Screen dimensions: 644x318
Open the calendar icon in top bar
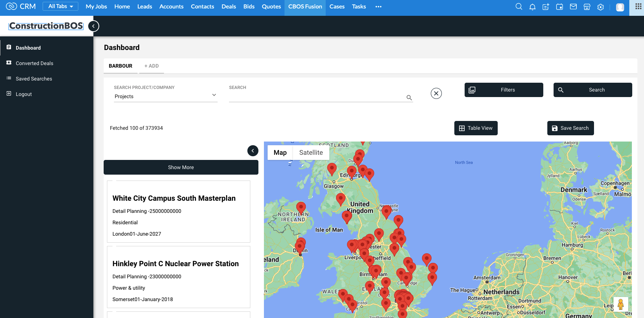click(559, 7)
